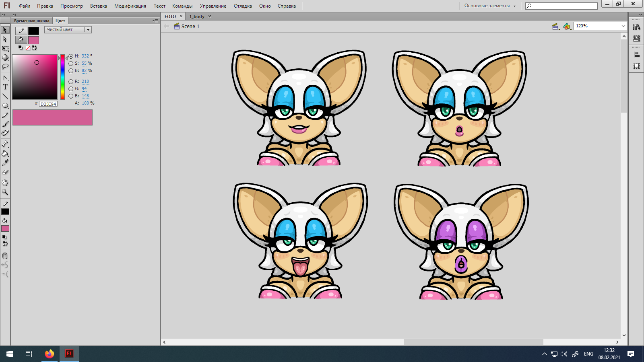Open the Align panel icon
Viewport: 644px width, 362px height.
point(637,55)
